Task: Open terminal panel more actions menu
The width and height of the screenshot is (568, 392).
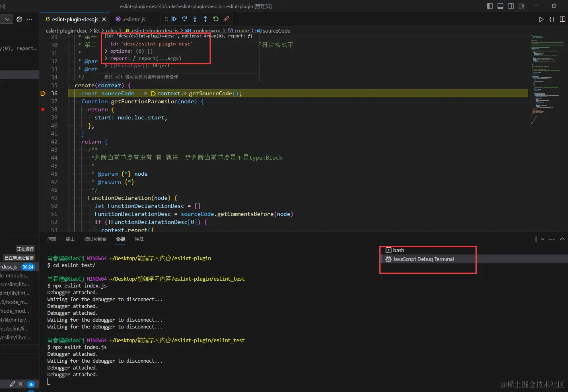Action: [552, 239]
